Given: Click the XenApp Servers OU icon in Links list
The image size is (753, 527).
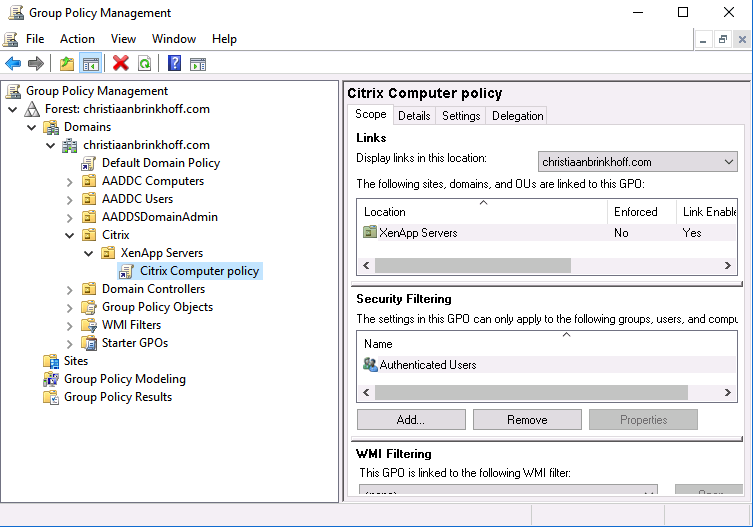Looking at the screenshot, I should 370,233.
